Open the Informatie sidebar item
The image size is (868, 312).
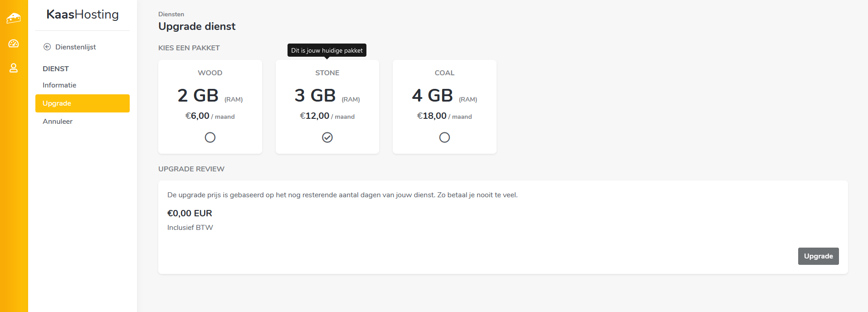(59, 85)
